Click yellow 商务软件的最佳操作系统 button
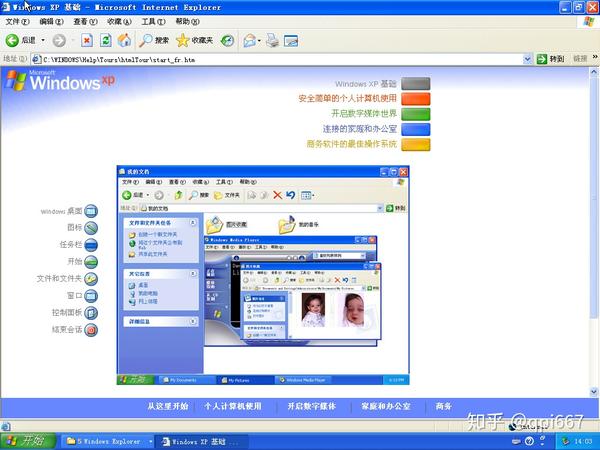The image size is (600, 450). pos(416,145)
